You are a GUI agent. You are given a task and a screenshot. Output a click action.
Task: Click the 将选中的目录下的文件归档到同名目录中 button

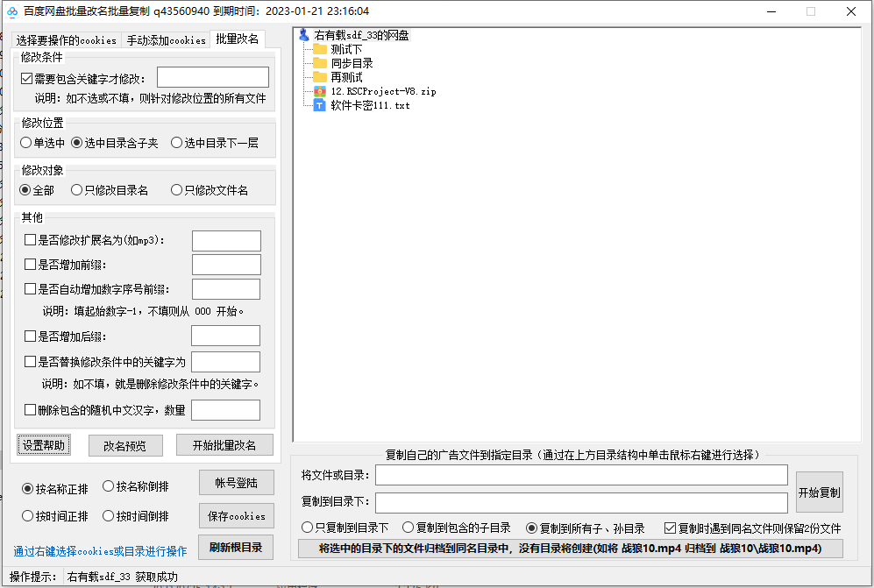click(570, 549)
